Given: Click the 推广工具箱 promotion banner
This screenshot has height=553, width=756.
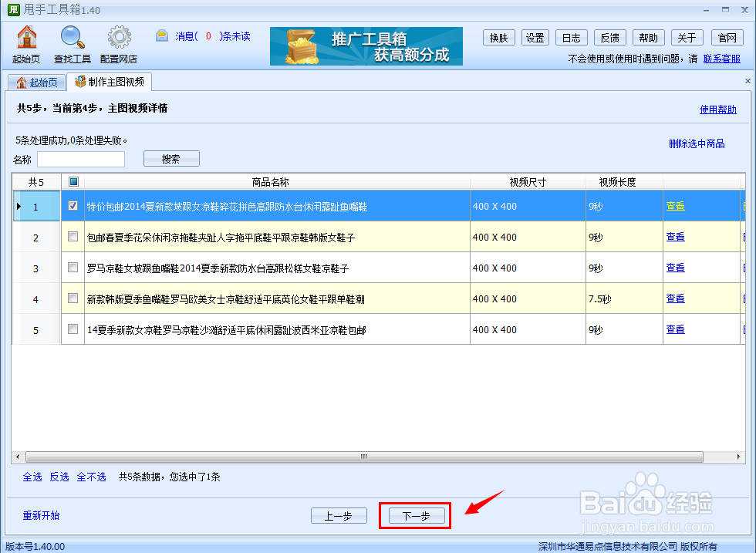Looking at the screenshot, I should (x=366, y=46).
